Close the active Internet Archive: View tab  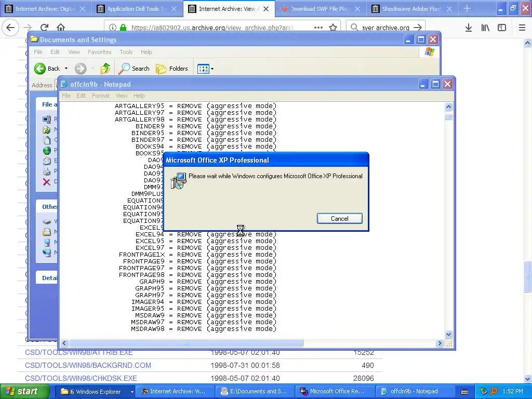[266, 9]
